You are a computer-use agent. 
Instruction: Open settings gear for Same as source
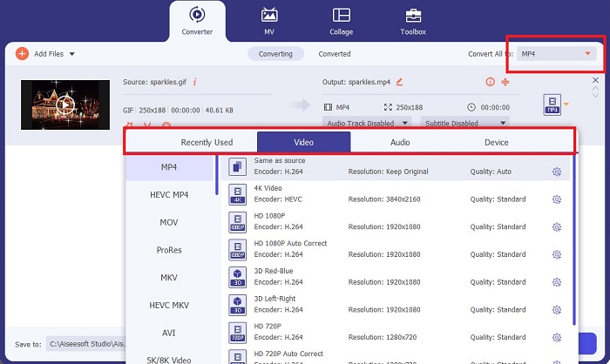click(x=557, y=172)
